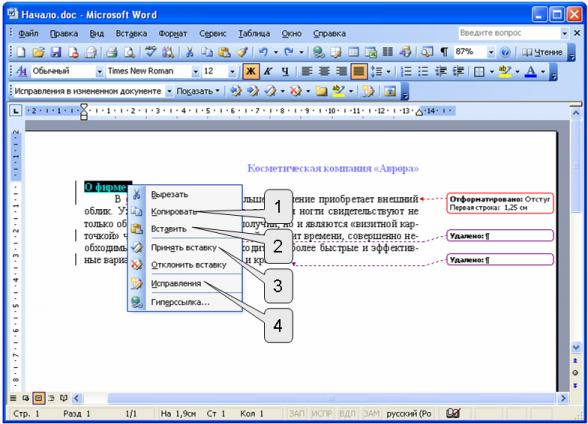Choose Отклонить вставку in the context menu
Viewport: 588px width, 424px height.
point(185,265)
